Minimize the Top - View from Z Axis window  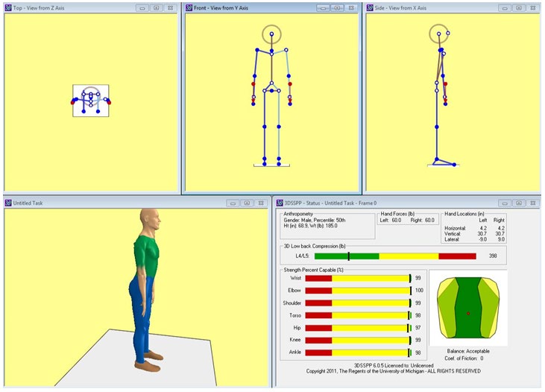tap(142, 7)
